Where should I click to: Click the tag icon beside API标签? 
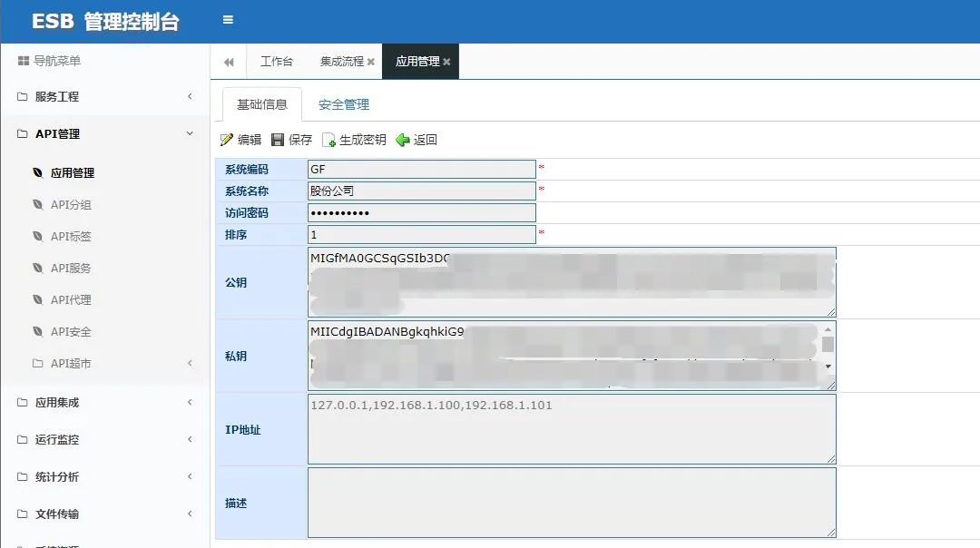pyautogui.click(x=38, y=236)
